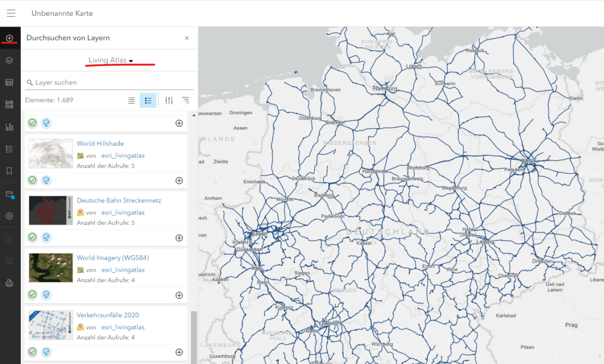This screenshot has width=604, height=364.
Task: Click authoritative badge on World Imagery card
Action: [32, 295]
